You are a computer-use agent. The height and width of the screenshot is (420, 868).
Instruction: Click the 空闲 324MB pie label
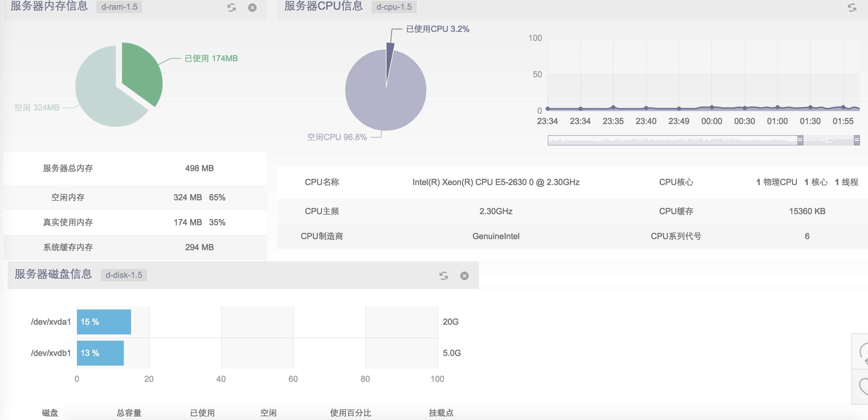point(37,107)
